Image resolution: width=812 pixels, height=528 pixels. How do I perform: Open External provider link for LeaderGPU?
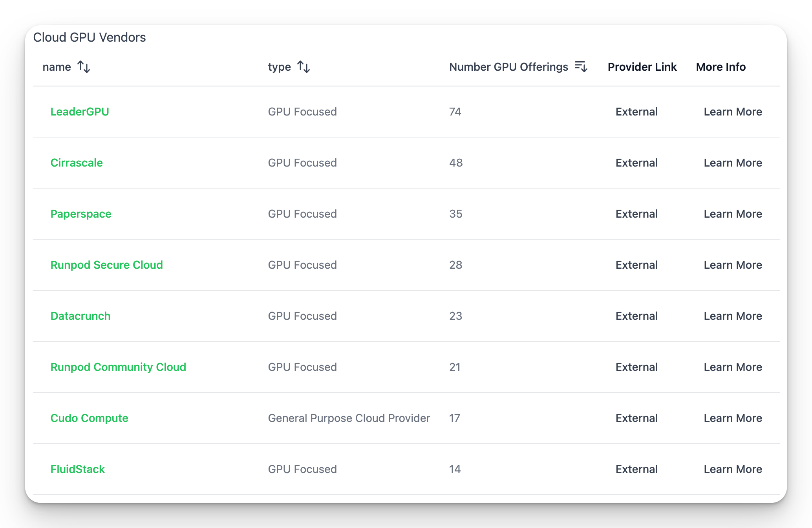click(x=636, y=112)
